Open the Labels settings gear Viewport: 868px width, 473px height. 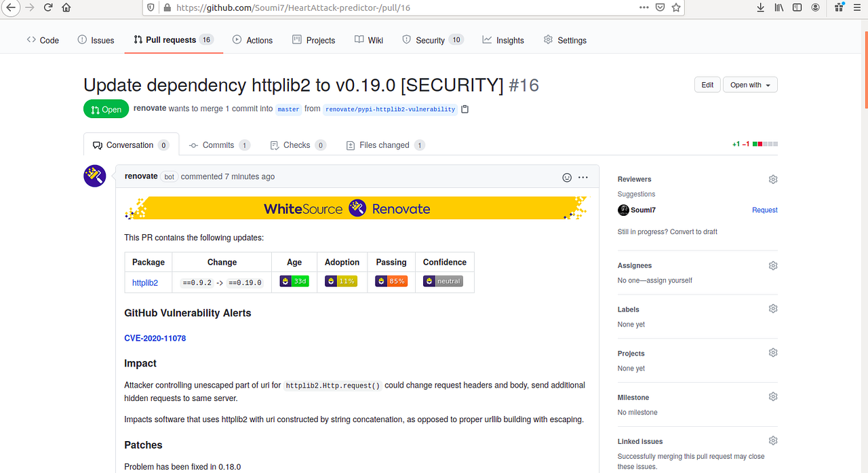(772, 308)
